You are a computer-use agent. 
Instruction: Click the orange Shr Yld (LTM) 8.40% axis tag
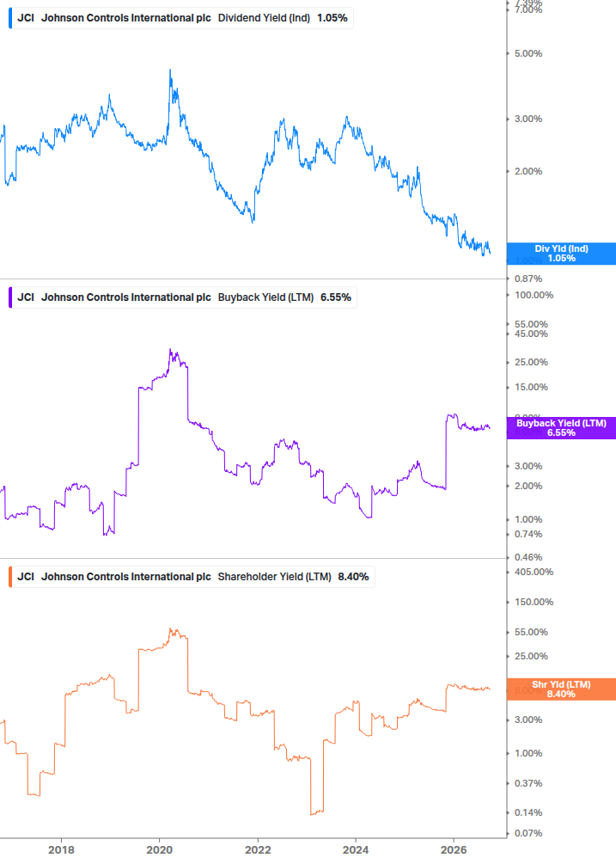[x=561, y=689]
